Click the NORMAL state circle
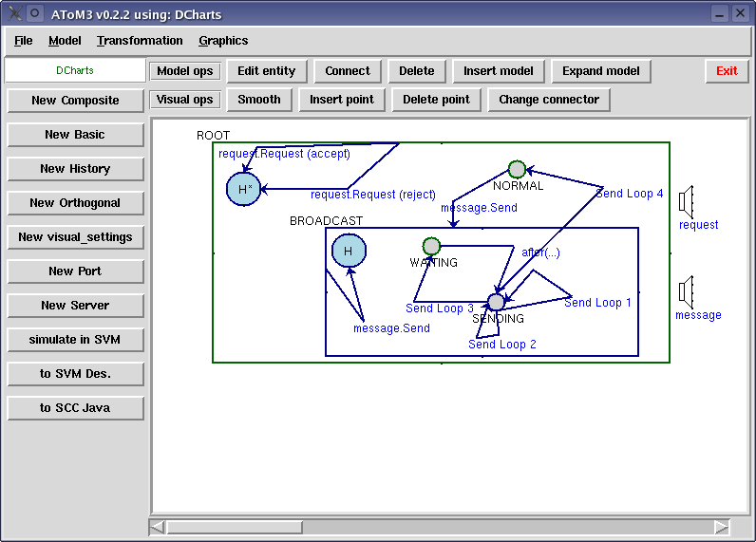 pos(517,170)
